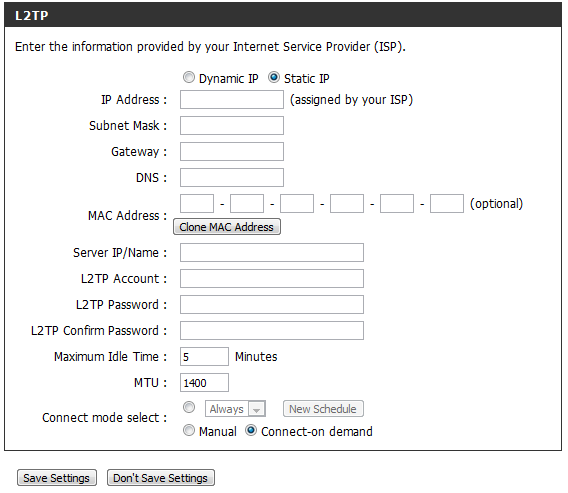Screen dimensions: 568x493
Task: Click the Clone MAC Address button
Action: point(227,227)
